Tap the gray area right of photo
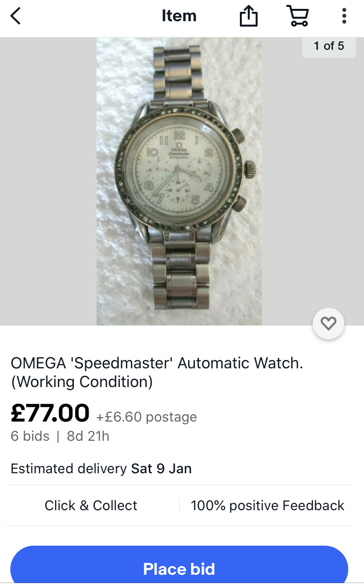Viewport: 364px width, 588px height. pyautogui.click(x=313, y=181)
